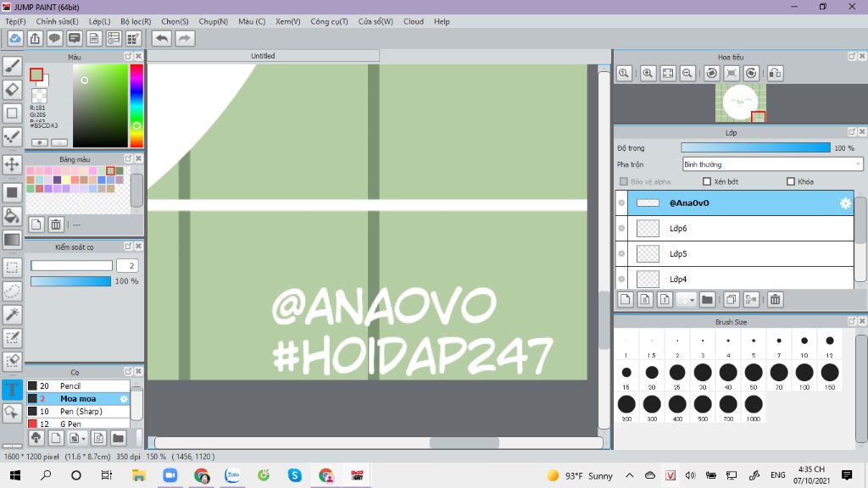Flip the canvas view in navigator

click(x=775, y=73)
